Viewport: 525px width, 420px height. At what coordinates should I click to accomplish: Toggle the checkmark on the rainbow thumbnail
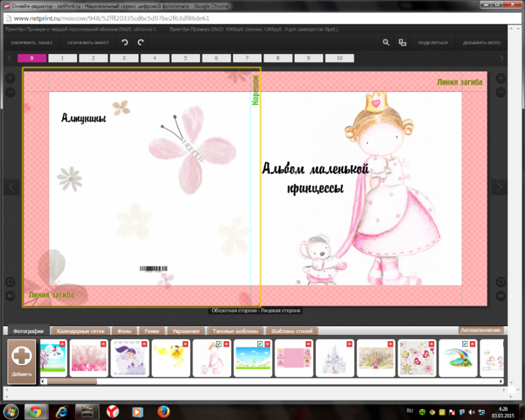pyautogui.click(x=465, y=345)
